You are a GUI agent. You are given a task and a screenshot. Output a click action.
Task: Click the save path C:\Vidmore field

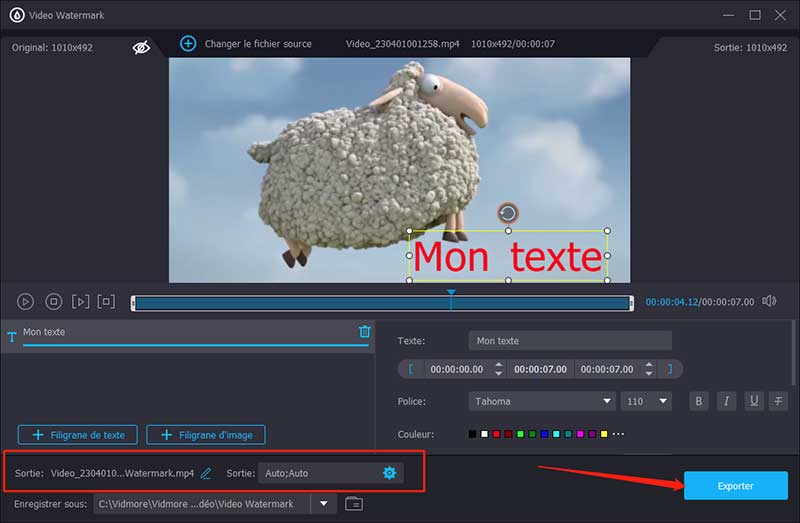click(x=202, y=504)
